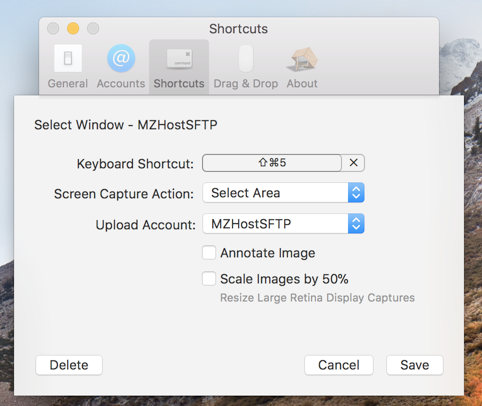Image resolution: width=482 pixels, height=406 pixels.
Task: Open the About wooden box icon
Action: click(302, 59)
